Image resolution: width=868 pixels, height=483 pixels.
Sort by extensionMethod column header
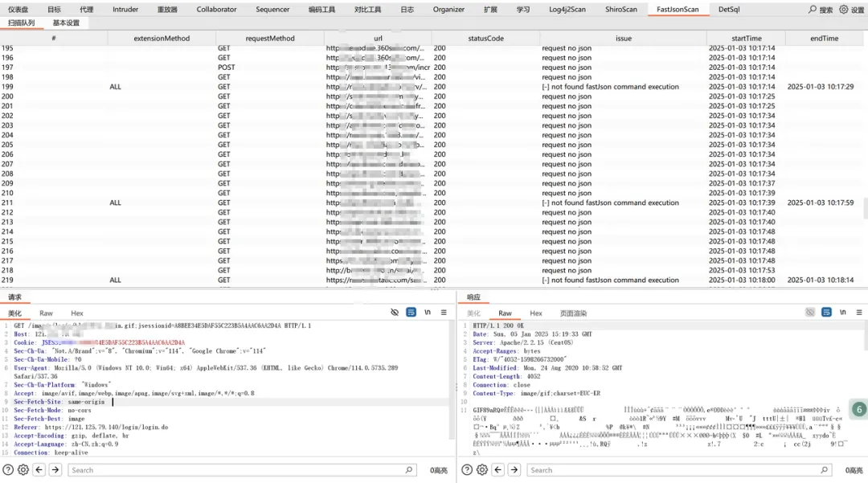click(x=162, y=39)
